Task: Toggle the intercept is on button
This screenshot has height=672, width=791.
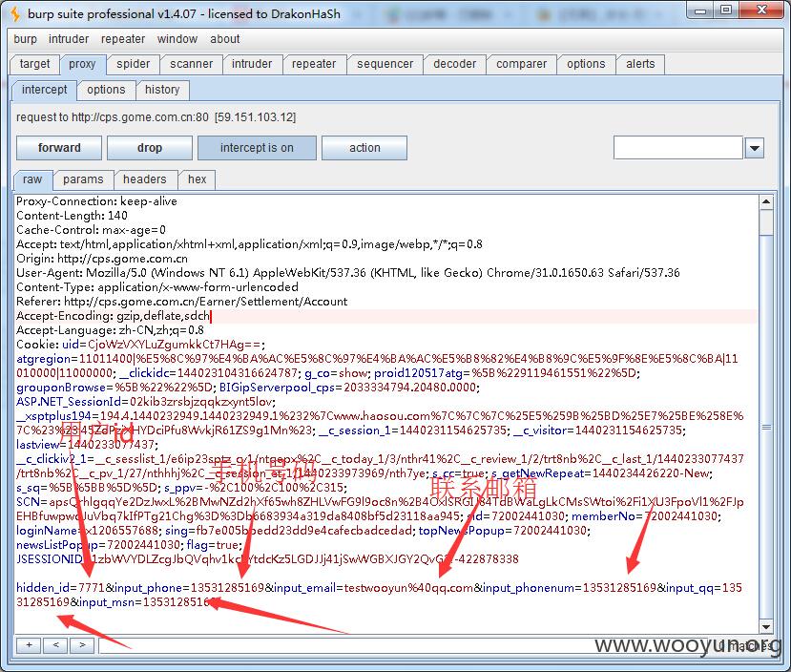Action: tap(257, 148)
